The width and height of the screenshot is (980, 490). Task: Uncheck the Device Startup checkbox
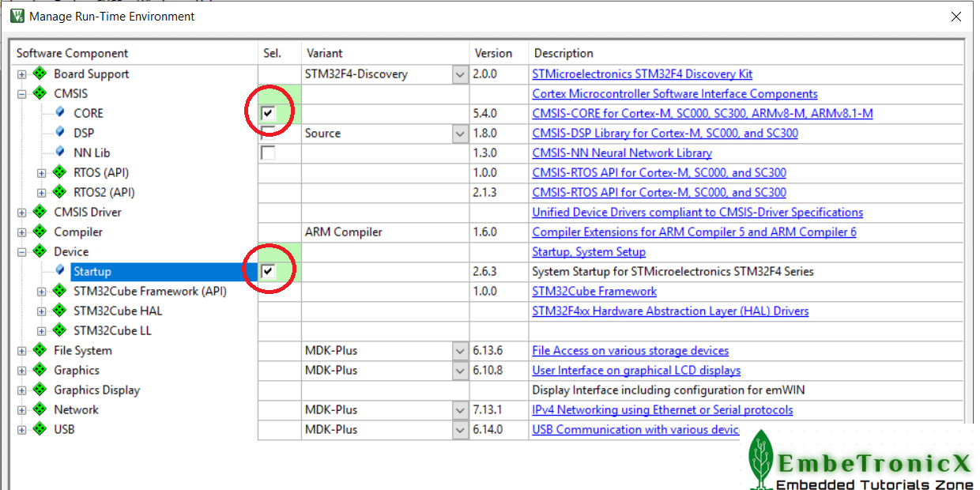click(x=268, y=271)
